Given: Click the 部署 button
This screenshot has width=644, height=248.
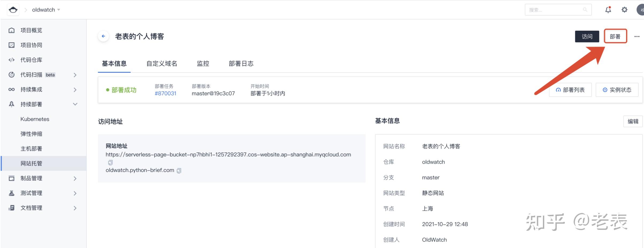Looking at the screenshot, I should 615,36.
